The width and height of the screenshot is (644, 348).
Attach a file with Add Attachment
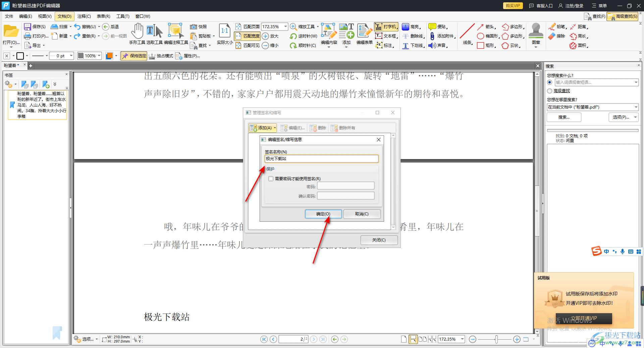click(442, 36)
